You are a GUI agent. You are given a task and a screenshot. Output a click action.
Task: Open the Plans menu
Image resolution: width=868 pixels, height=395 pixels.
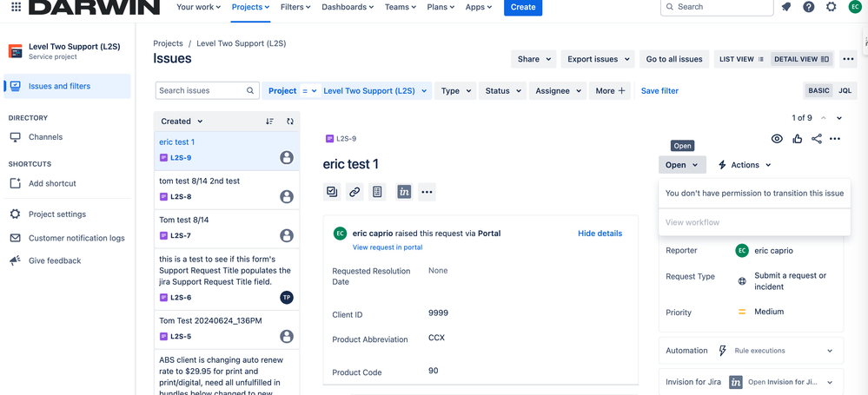click(441, 7)
